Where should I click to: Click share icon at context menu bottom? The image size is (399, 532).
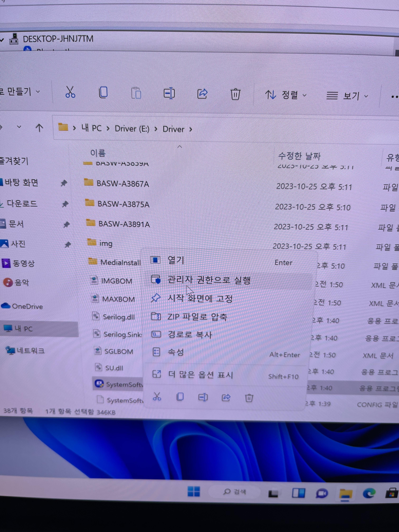[x=226, y=398]
